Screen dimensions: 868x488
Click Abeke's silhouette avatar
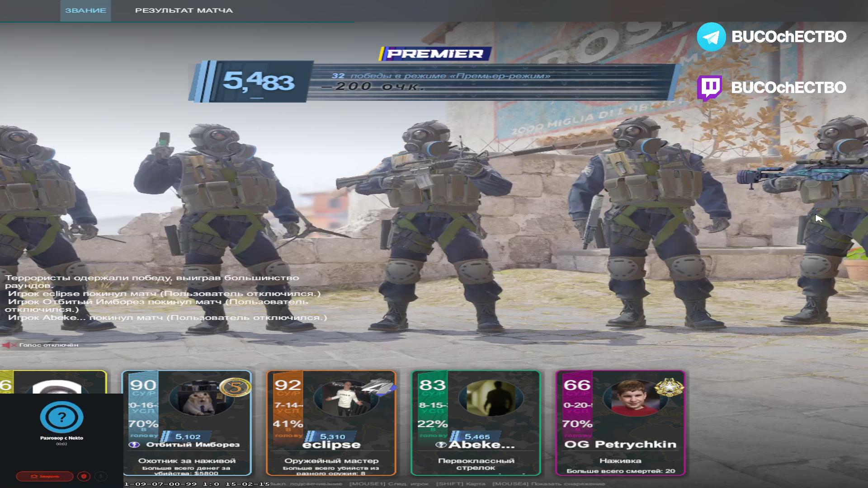pos(491,399)
